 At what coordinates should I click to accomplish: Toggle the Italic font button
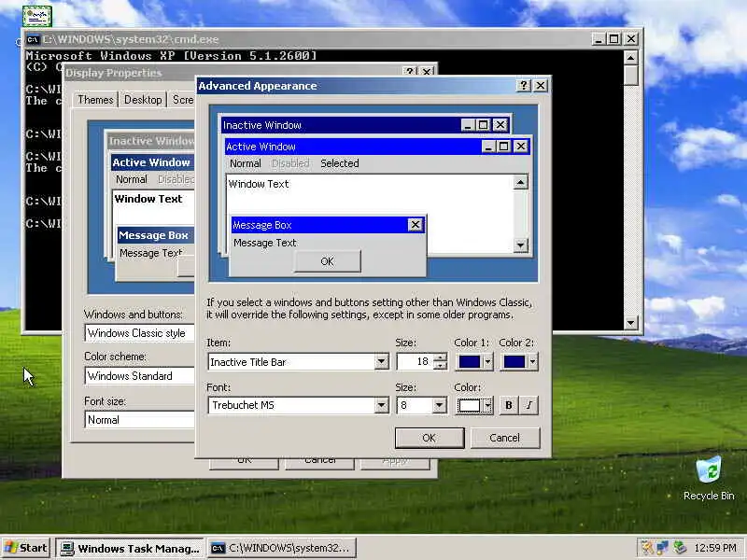point(529,405)
